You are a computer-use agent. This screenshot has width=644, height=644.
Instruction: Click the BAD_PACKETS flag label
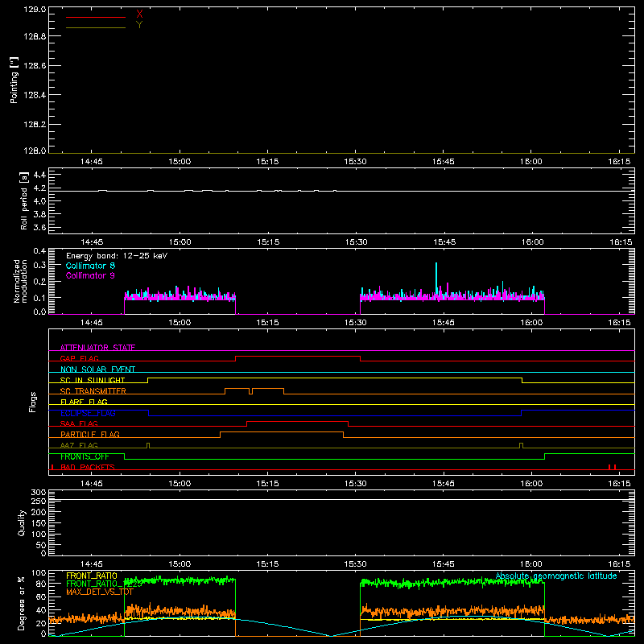coord(88,467)
